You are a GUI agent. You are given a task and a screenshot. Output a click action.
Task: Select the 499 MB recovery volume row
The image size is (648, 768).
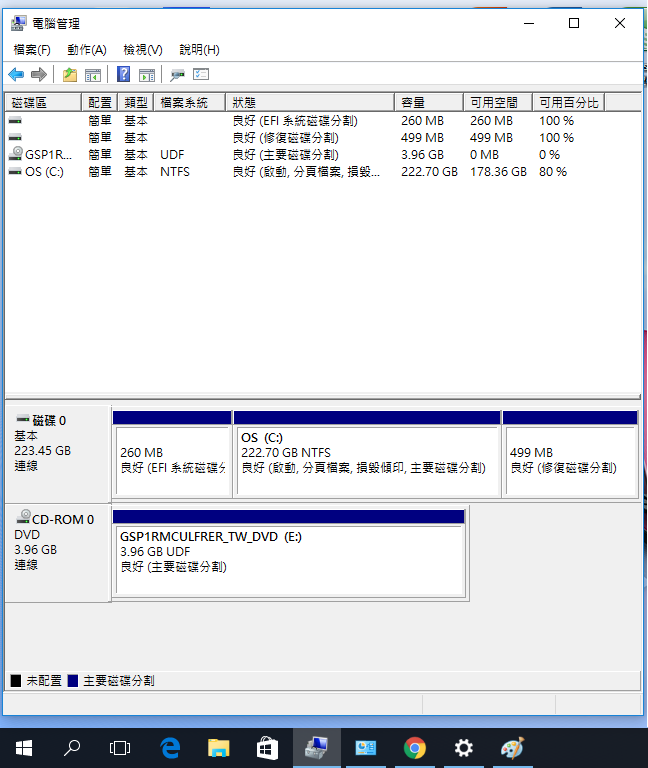pyautogui.click(x=322, y=138)
